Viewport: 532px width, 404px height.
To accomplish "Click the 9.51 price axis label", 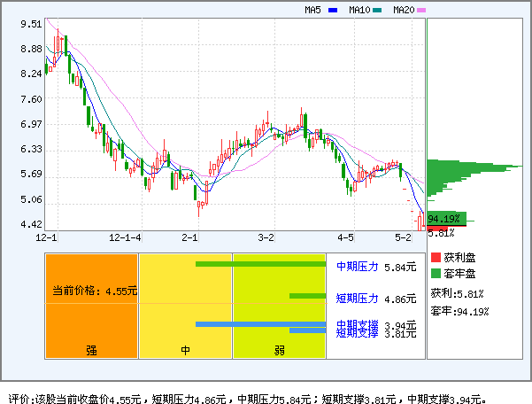I will [31, 24].
